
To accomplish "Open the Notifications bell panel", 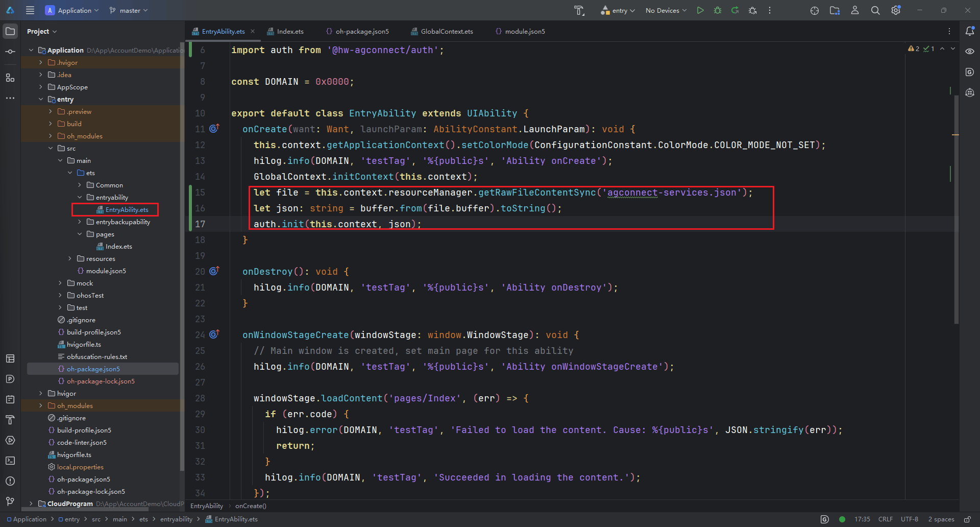I will click(x=970, y=31).
